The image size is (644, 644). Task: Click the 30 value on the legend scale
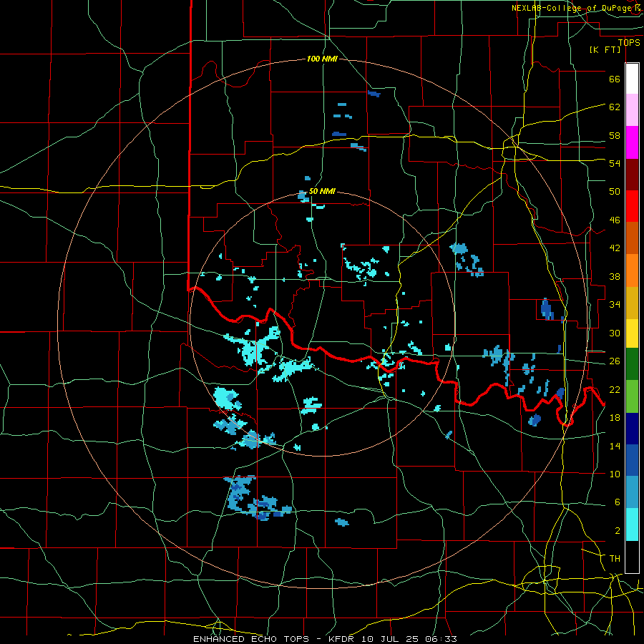pyautogui.click(x=615, y=333)
